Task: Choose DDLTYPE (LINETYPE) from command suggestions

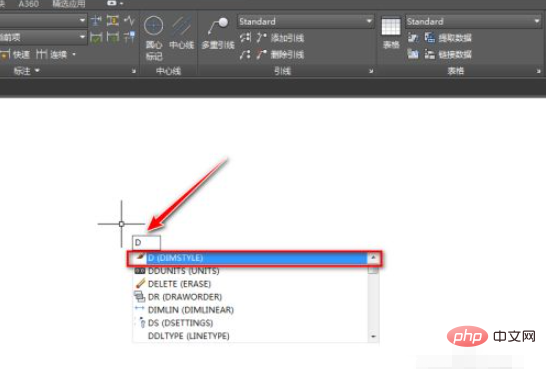Action: click(250, 336)
